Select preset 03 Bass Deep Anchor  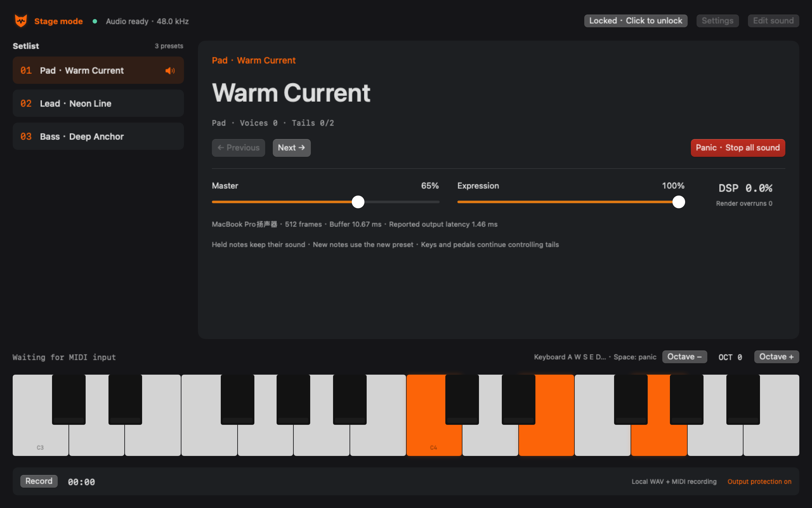(x=98, y=136)
